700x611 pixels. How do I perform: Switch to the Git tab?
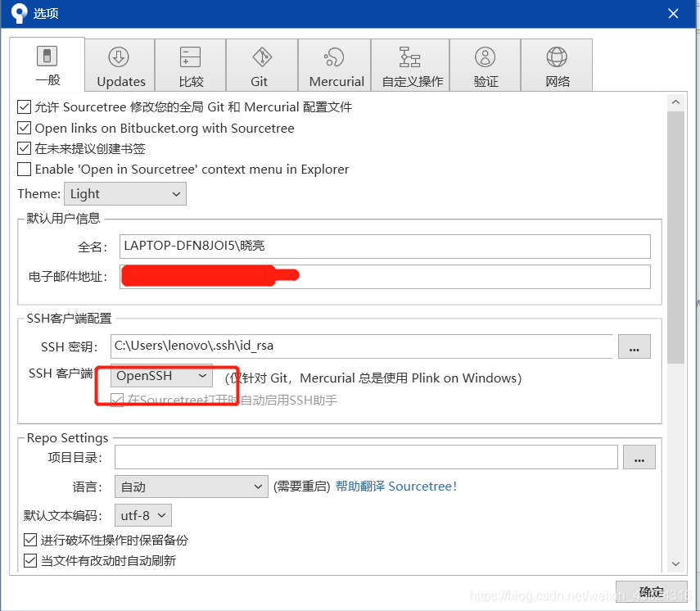(x=262, y=66)
